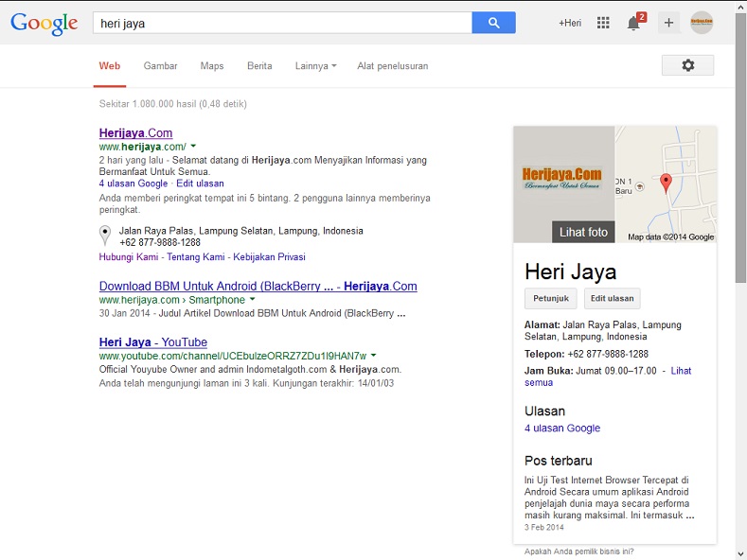This screenshot has width=747, height=560.
Task: Click the Google+ share plus icon
Action: tap(668, 23)
